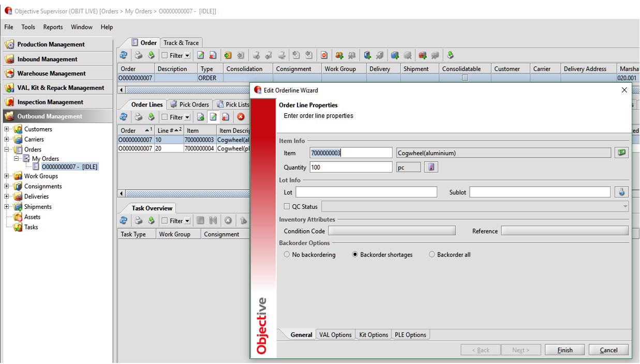The image size is (640, 364).
Task: Click the Finish button
Action: coord(565,350)
